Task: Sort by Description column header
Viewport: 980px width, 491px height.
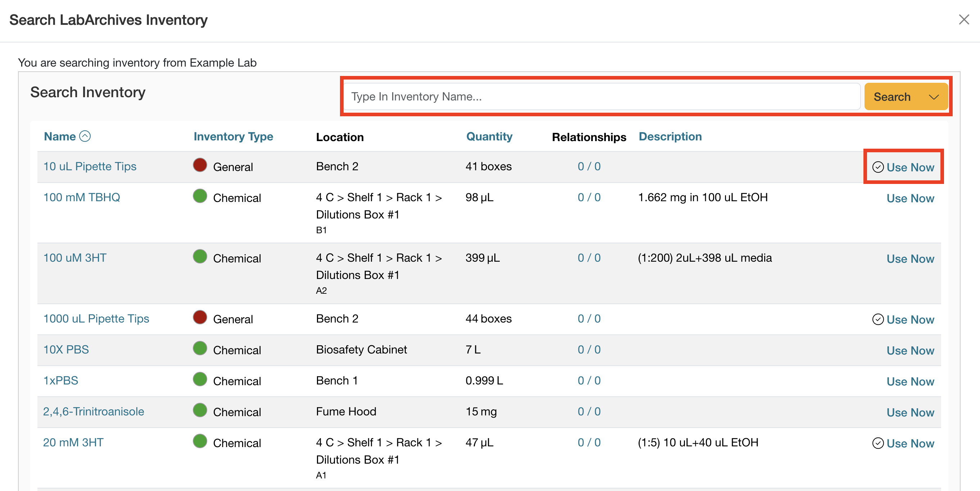Action: pyautogui.click(x=670, y=136)
